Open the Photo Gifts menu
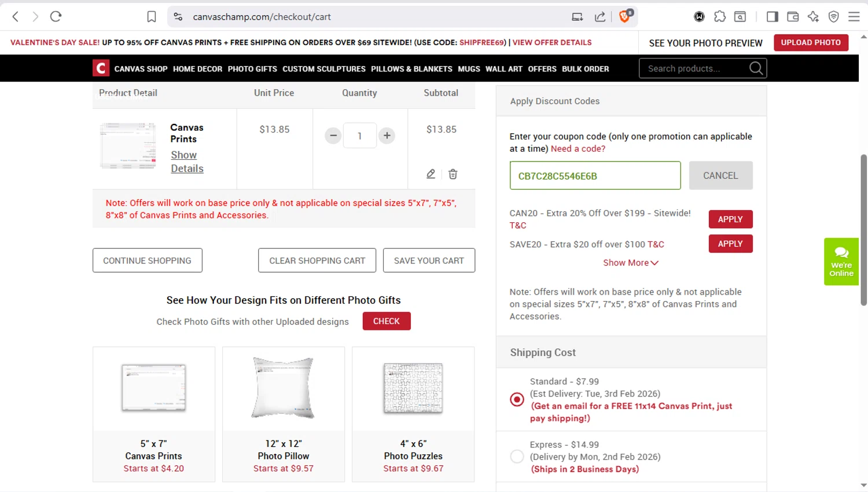Viewport: 868px width, 492px height. (x=252, y=69)
